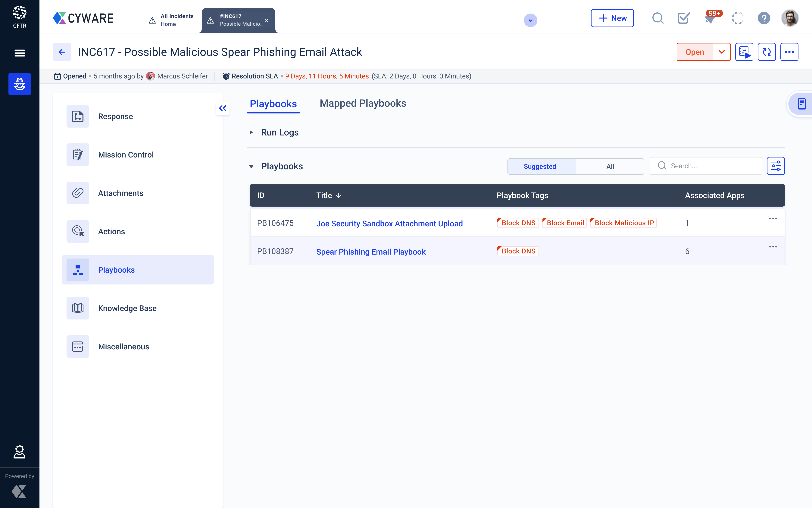Open the more options ellipsis in header

[x=789, y=52]
